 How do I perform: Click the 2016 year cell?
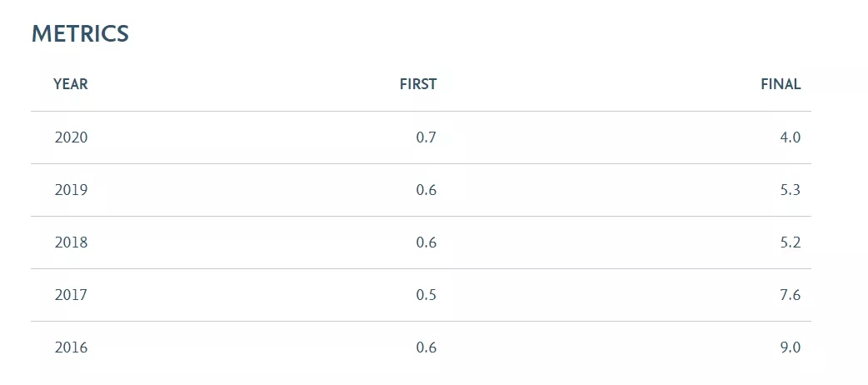pos(71,347)
